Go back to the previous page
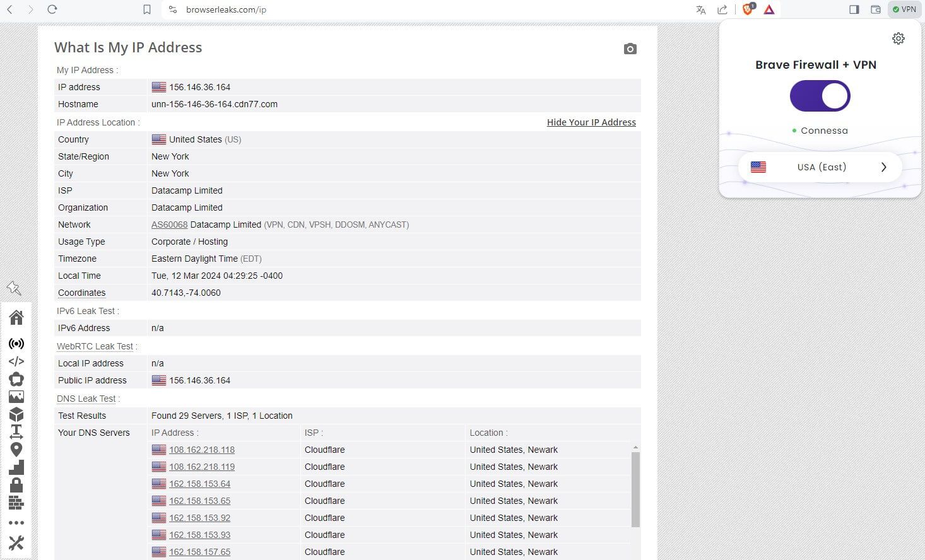The height and width of the screenshot is (560, 925). coord(10,9)
